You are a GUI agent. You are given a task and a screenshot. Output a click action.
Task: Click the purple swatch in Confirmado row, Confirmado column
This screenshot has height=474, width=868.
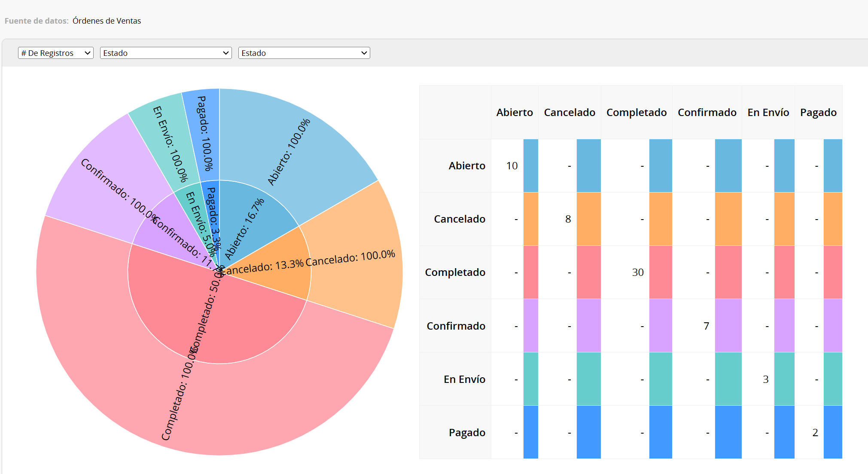click(728, 326)
